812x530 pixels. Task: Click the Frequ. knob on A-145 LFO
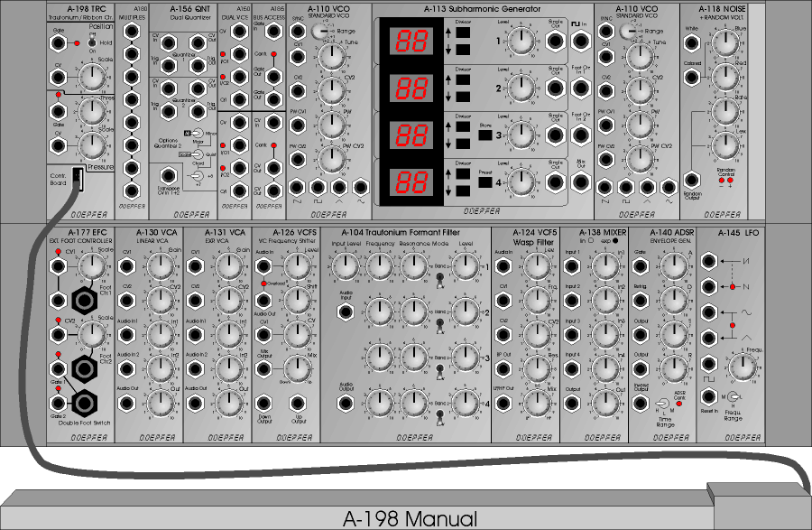[x=743, y=367]
